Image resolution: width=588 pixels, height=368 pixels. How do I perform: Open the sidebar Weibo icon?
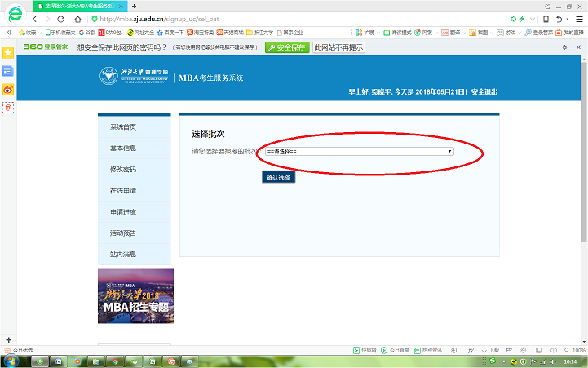tap(8, 90)
